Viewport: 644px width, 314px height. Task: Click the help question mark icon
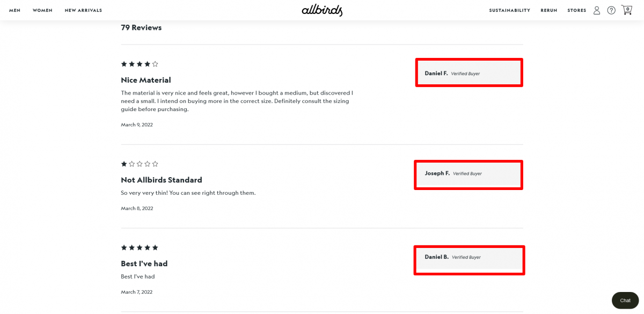(611, 10)
